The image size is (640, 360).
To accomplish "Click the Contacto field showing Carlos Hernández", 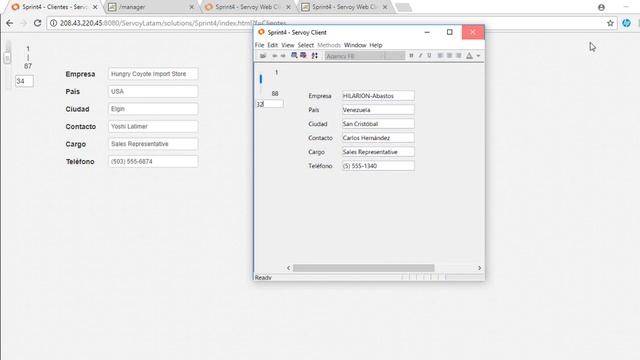I will click(x=378, y=138).
